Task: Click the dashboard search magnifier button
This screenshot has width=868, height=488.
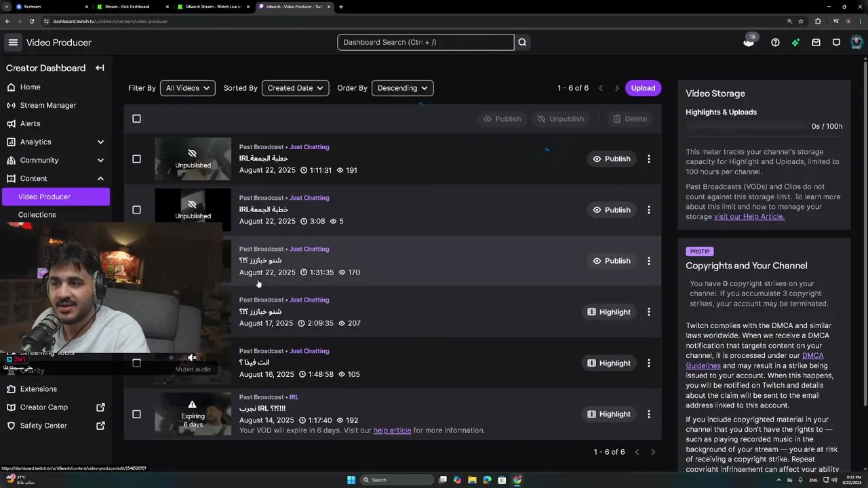Action: pos(522,42)
